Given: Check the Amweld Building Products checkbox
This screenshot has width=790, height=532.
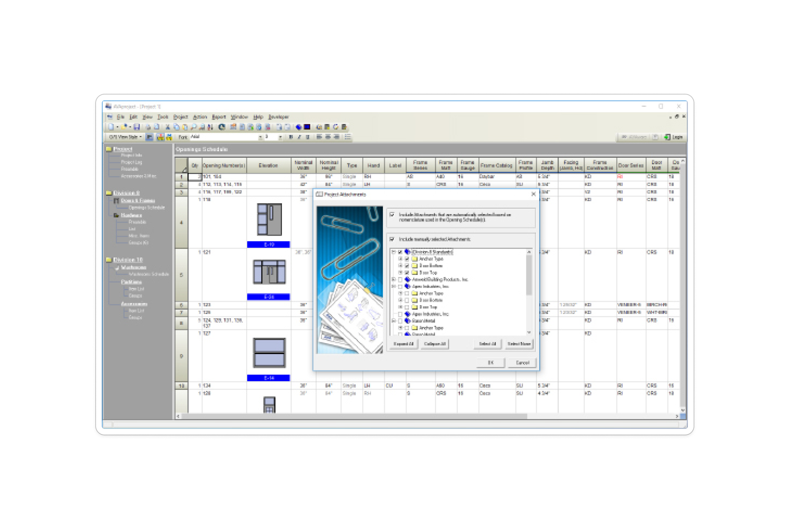Looking at the screenshot, I should click(400, 280).
